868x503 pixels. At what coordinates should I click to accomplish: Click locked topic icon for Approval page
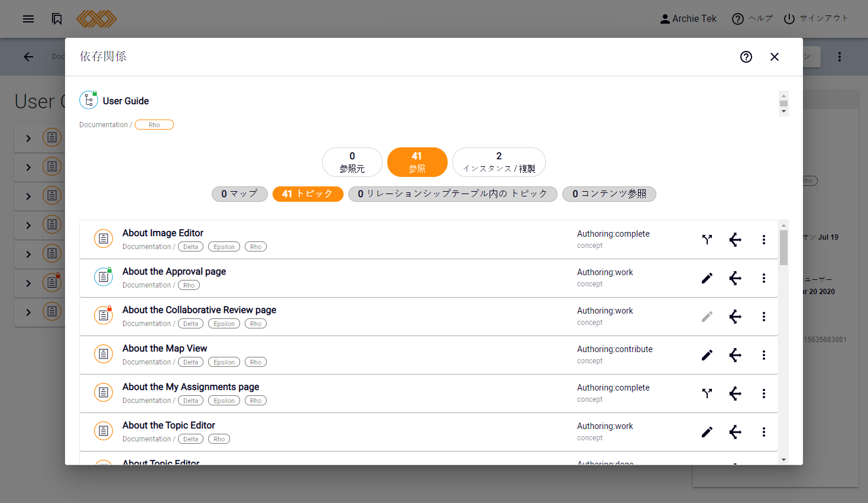[x=103, y=276]
